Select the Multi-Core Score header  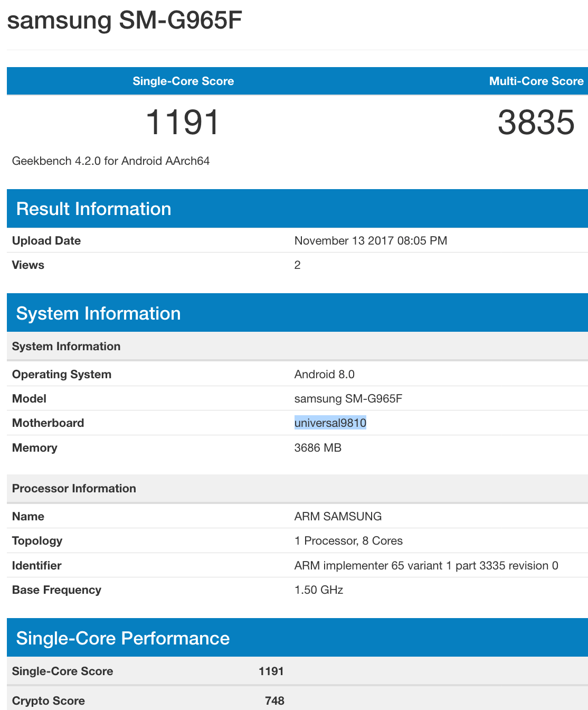click(x=536, y=81)
